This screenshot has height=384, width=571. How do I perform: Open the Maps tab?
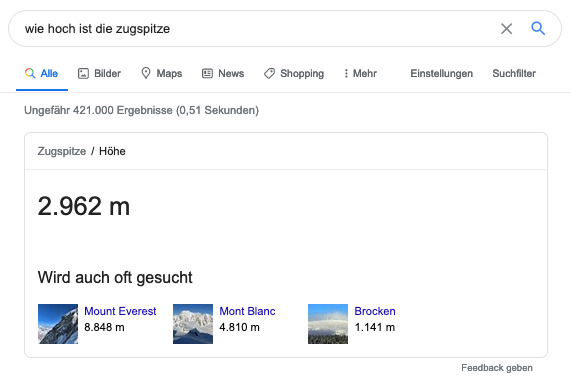point(161,74)
